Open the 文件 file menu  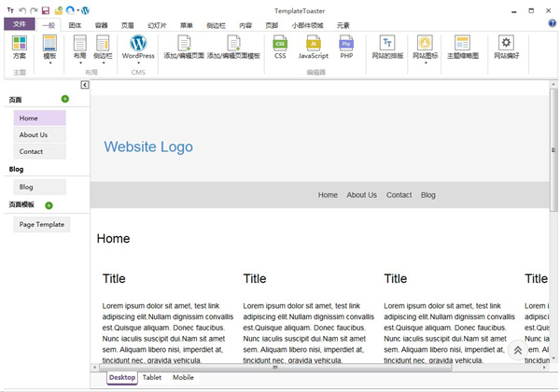[20, 24]
